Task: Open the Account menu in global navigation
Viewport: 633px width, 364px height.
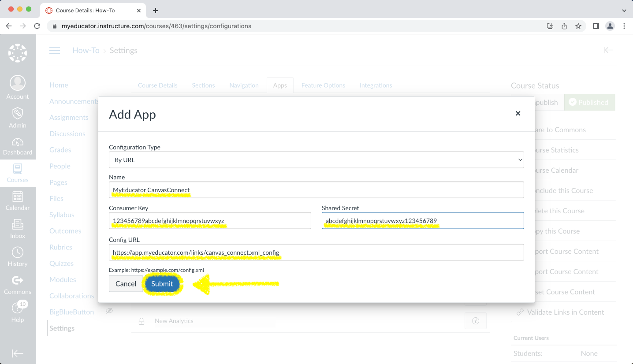Action: coord(18,87)
